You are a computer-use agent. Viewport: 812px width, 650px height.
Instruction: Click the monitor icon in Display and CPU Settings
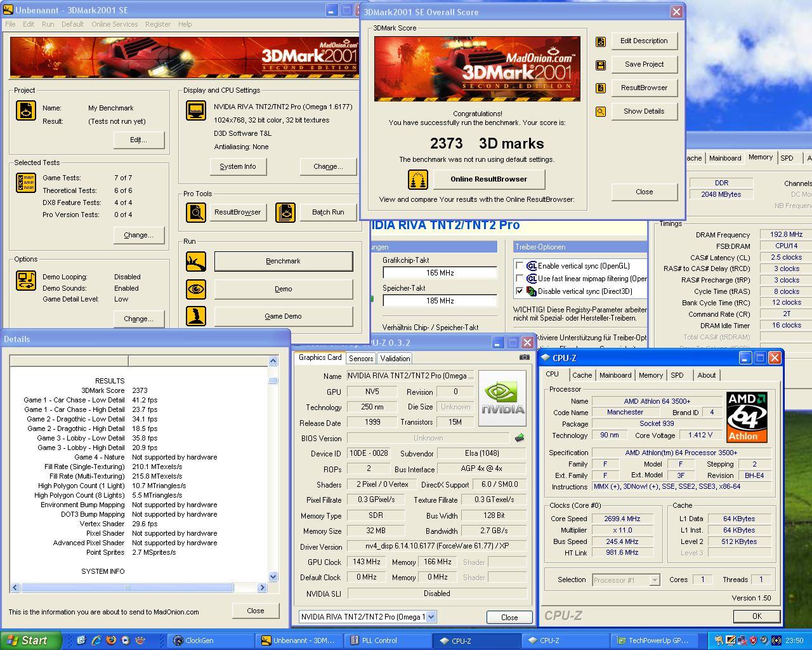pyautogui.click(x=196, y=110)
